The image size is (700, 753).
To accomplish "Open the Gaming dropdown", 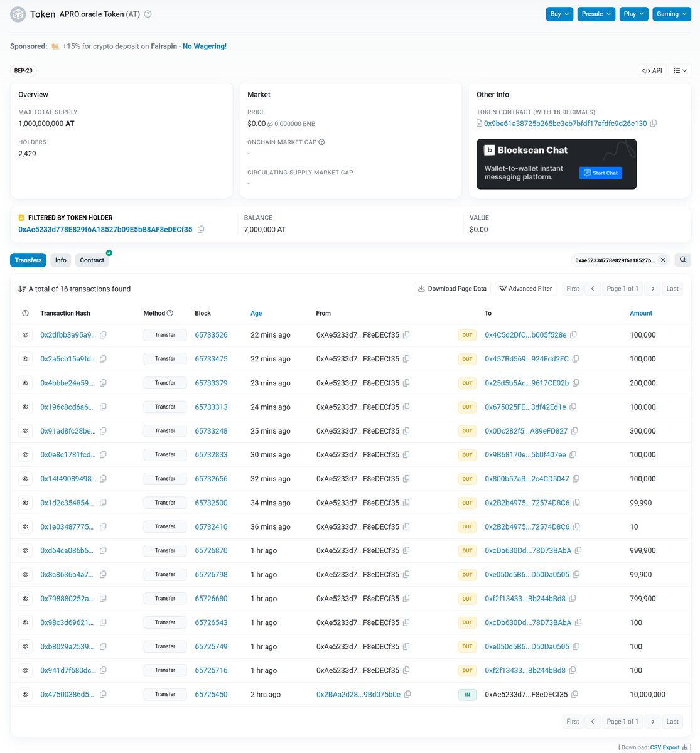I will (672, 14).
